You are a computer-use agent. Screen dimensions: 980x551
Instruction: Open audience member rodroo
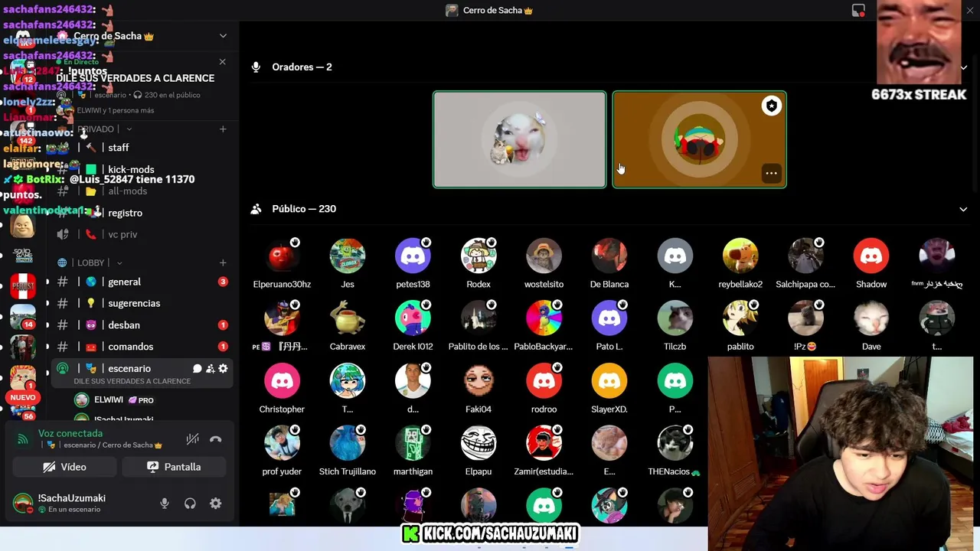point(544,389)
